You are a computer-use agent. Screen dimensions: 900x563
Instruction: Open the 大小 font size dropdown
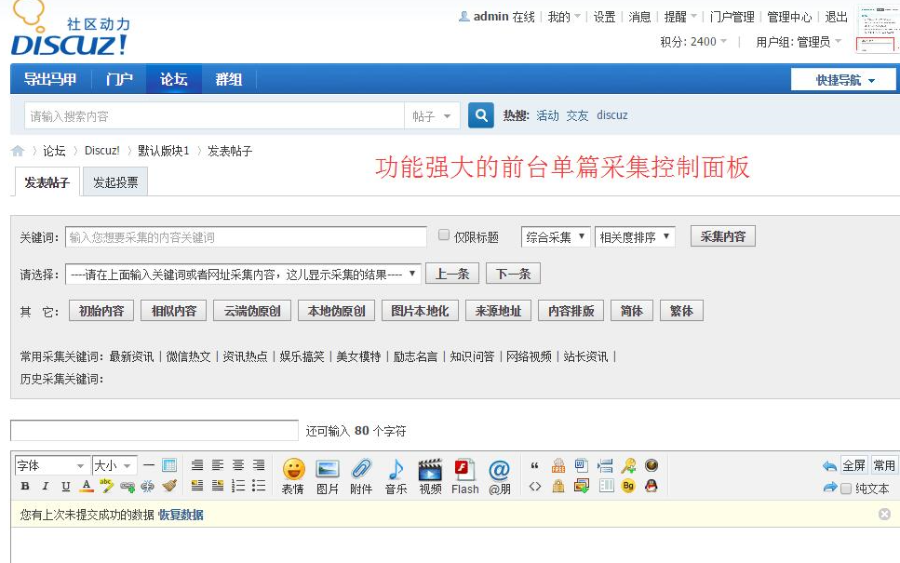tap(114, 465)
